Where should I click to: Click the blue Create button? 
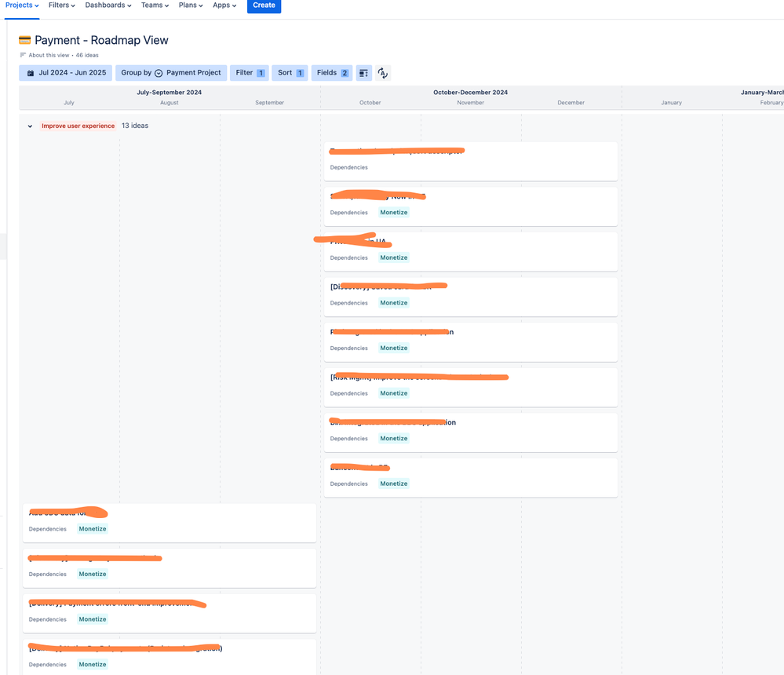pos(264,5)
